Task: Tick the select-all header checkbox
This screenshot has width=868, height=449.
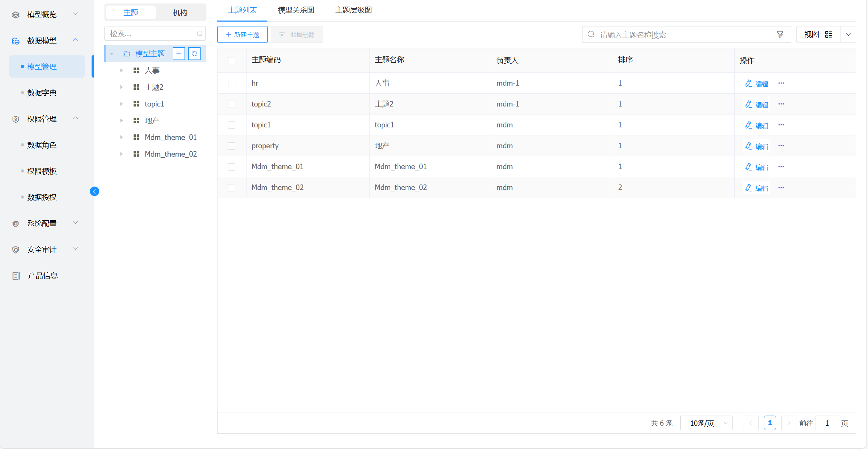Action: coord(232,61)
